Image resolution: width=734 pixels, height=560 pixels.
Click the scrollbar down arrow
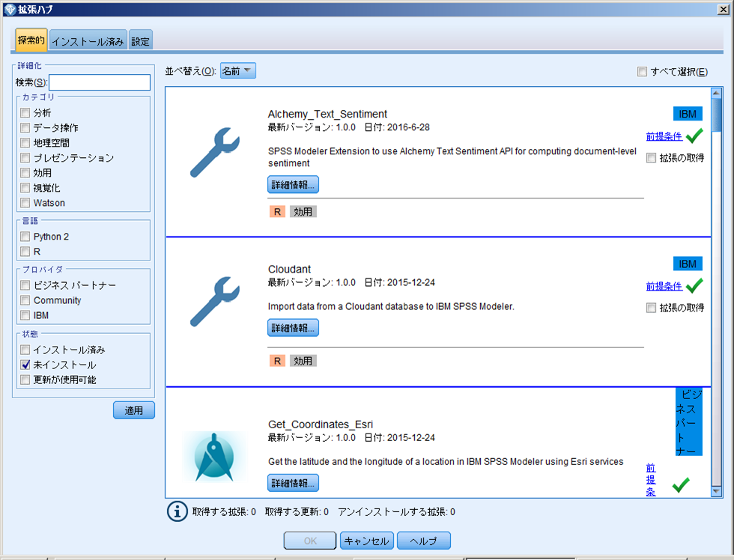[x=716, y=491]
